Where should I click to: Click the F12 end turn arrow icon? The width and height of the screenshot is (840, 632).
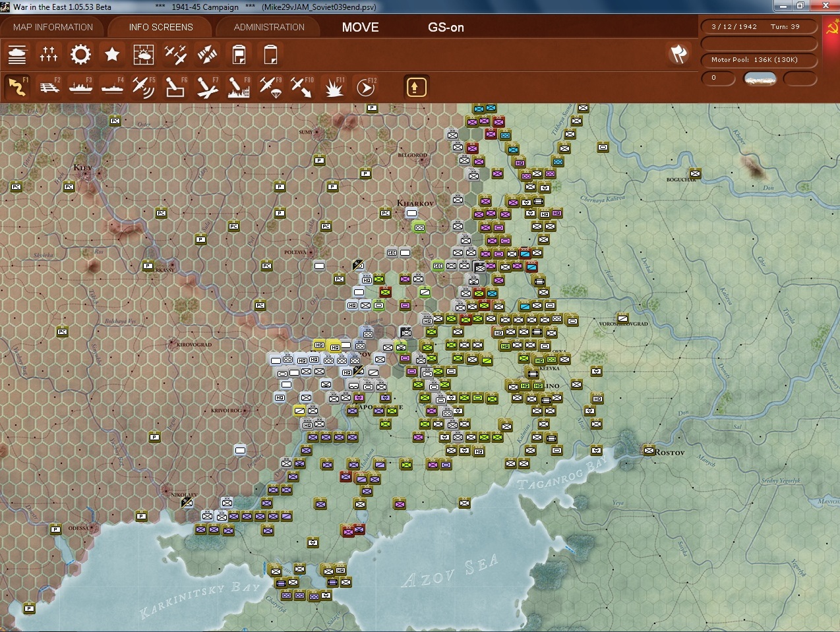(x=365, y=87)
